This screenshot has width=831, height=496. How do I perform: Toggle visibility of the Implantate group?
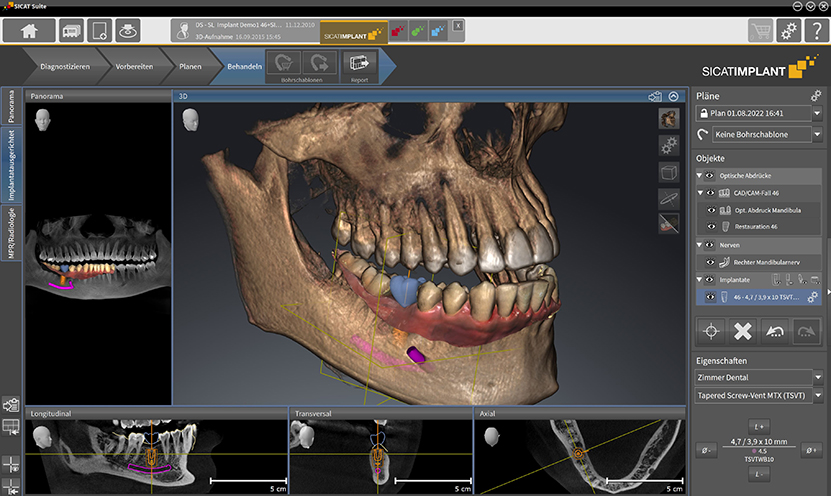point(710,279)
